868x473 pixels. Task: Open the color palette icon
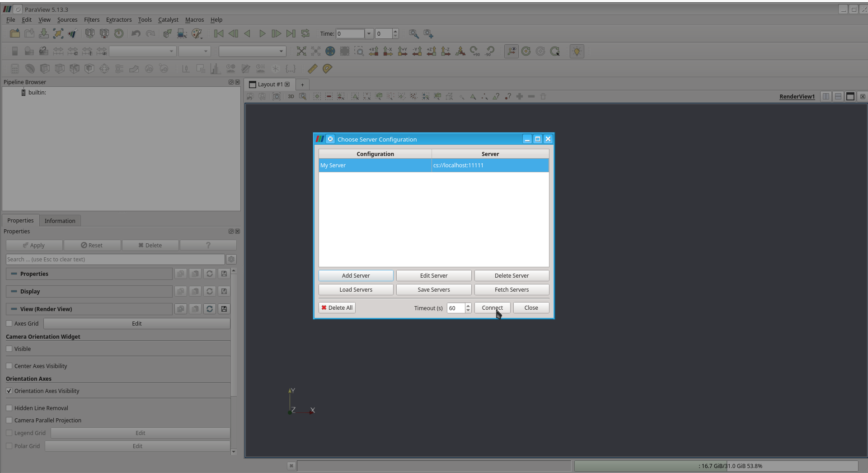[x=197, y=33]
